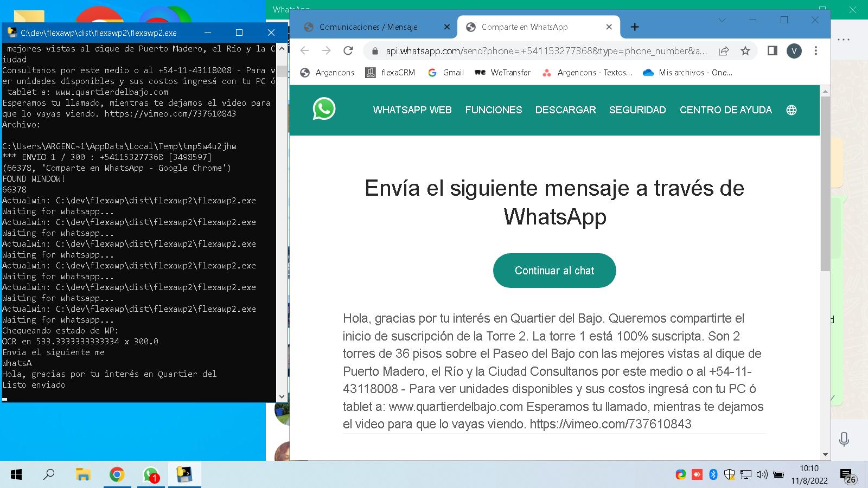Close the Comunicaciones / Mensaje tab
The height and width of the screenshot is (488, 868).
[447, 27]
